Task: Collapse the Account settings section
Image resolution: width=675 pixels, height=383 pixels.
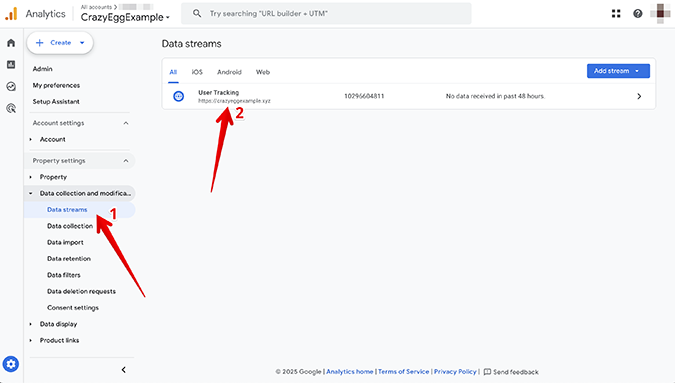Action: click(126, 123)
